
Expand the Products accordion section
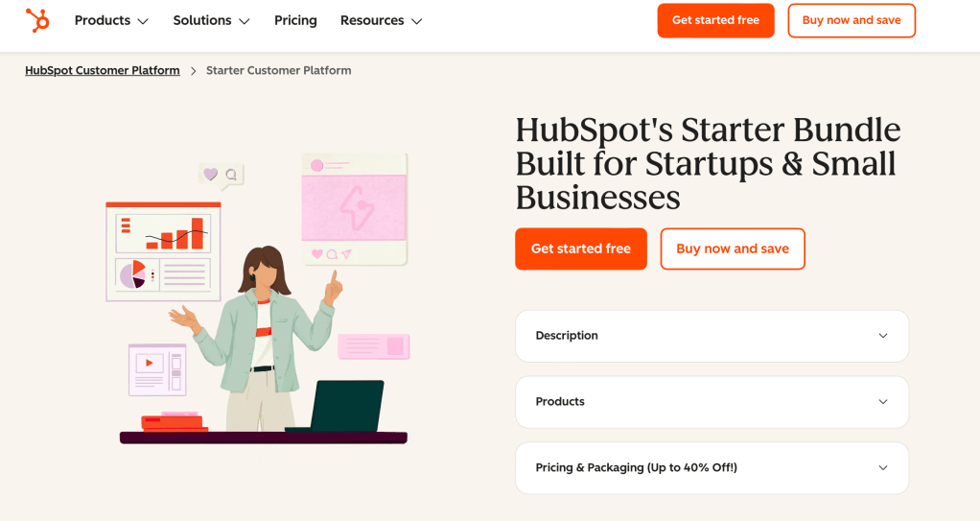[712, 401]
